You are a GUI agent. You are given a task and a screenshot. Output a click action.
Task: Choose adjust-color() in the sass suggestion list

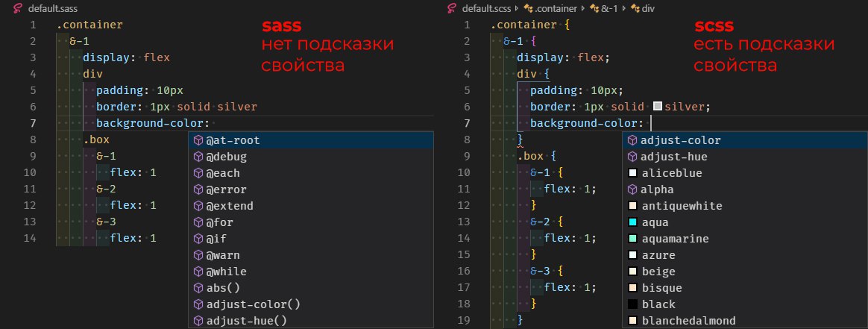tap(310, 304)
